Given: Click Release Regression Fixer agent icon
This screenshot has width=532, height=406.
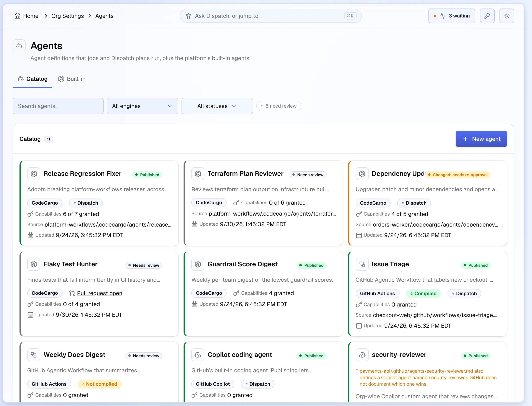Looking at the screenshot, I should click(x=34, y=174).
